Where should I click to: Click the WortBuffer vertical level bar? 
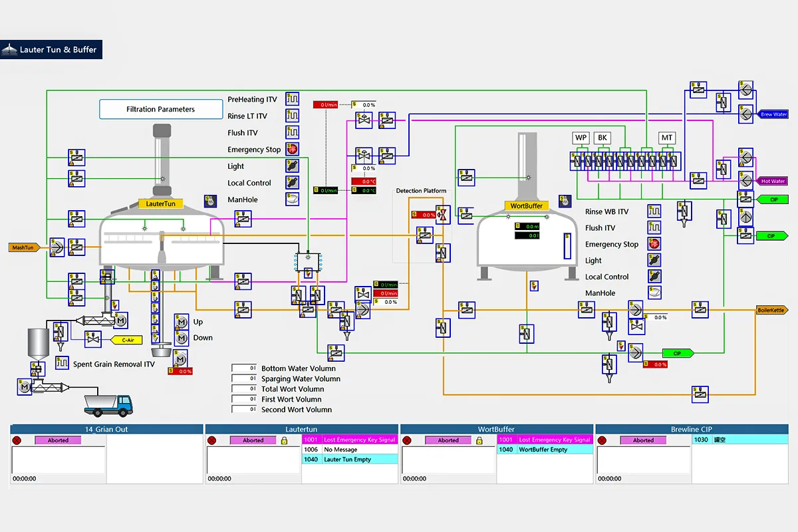coord(567,245)
